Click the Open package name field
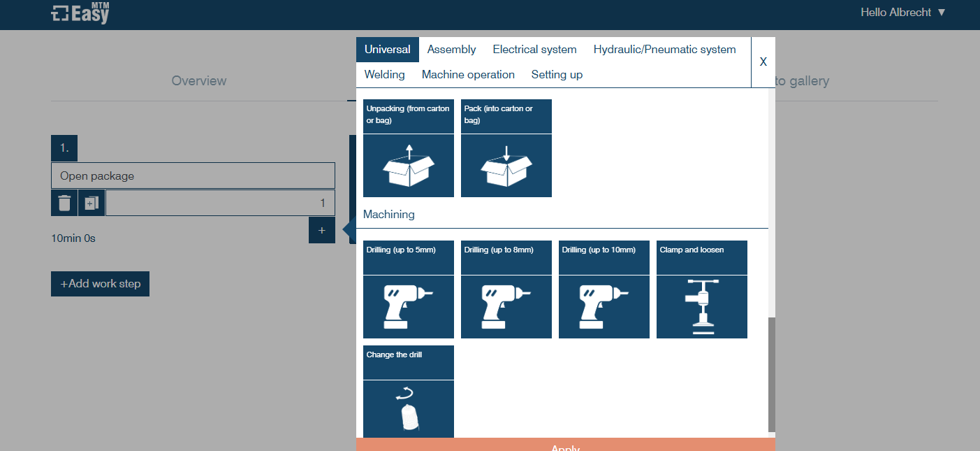The height and width of the screenshot is (451, 980). point(193,176)
